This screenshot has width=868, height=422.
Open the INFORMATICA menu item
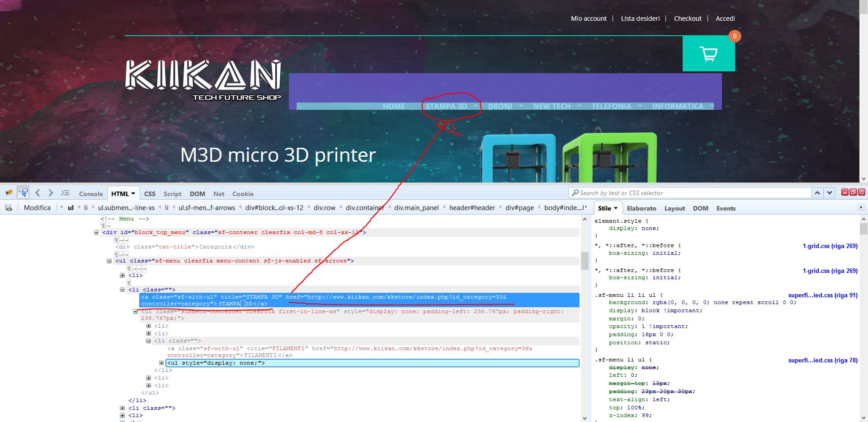tap(678, 106)
